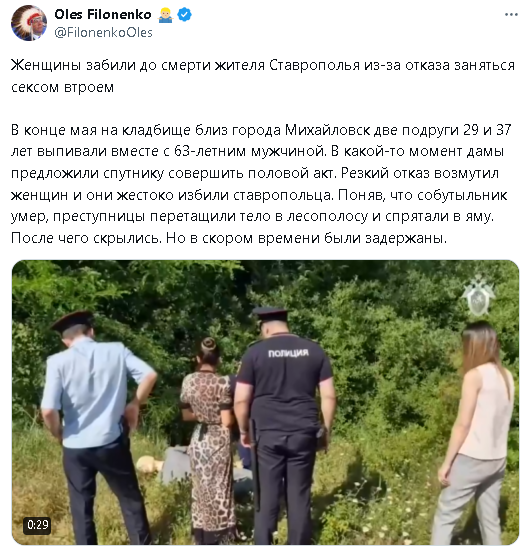The height and width of the screenshot is (550, 526).
Task: Click the display name Oles Filonenko
Action: (x=103, y=14)
